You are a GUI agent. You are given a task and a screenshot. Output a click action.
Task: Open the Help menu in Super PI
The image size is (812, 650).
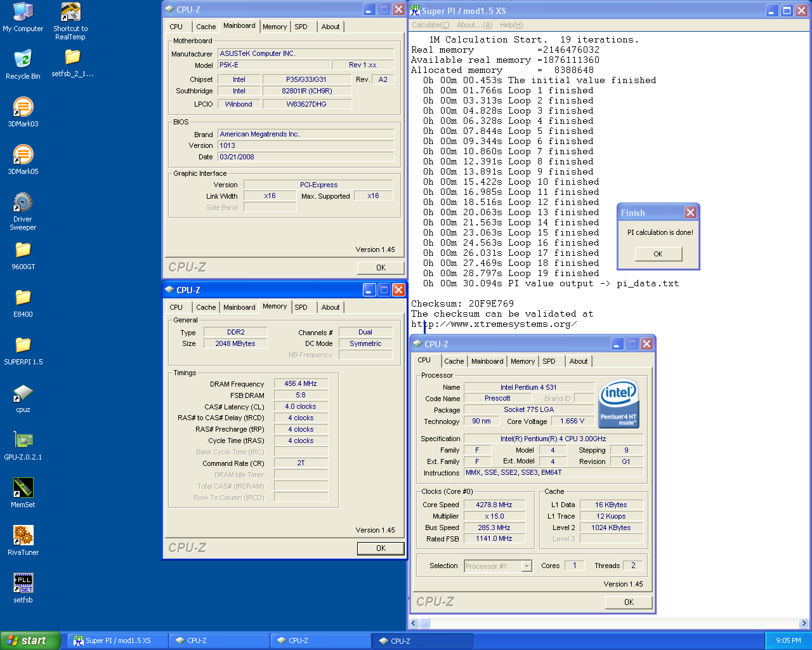(511, 25)
